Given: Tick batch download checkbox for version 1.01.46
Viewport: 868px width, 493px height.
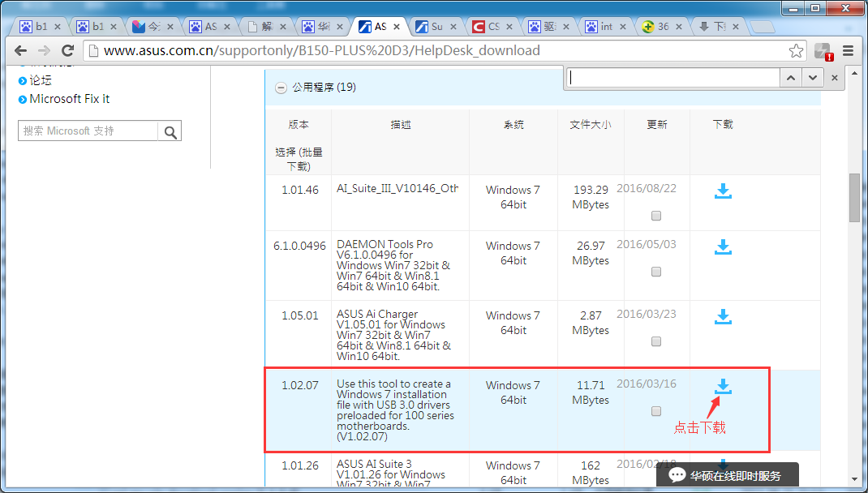Looking at the screenshot, I should (656, 216).
